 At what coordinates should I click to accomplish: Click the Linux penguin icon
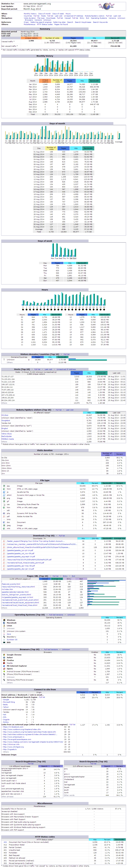[4, 626]
